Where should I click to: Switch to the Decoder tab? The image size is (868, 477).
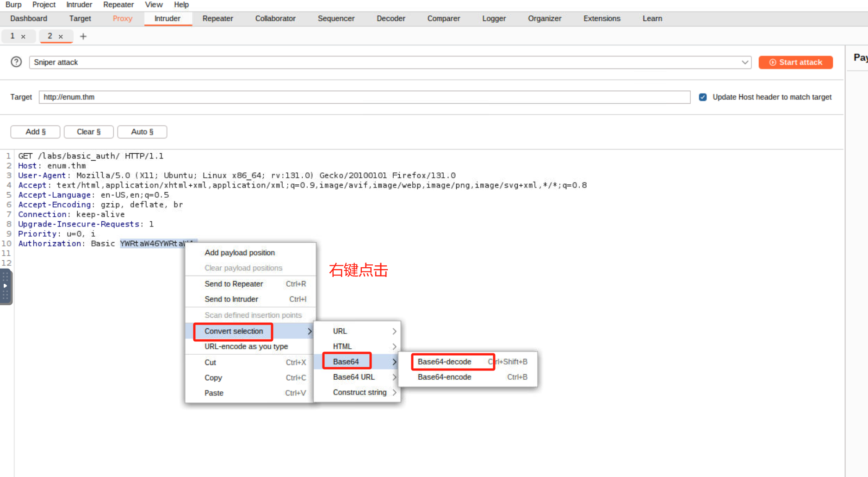click(391, 19)
